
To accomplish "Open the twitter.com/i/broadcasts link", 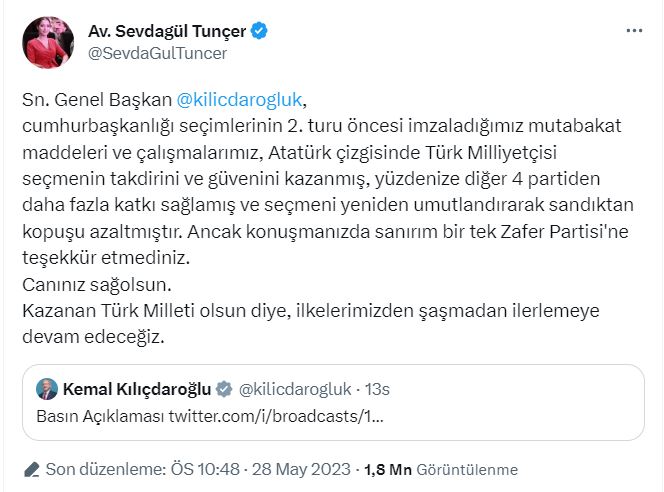I will tap(275, 415).
